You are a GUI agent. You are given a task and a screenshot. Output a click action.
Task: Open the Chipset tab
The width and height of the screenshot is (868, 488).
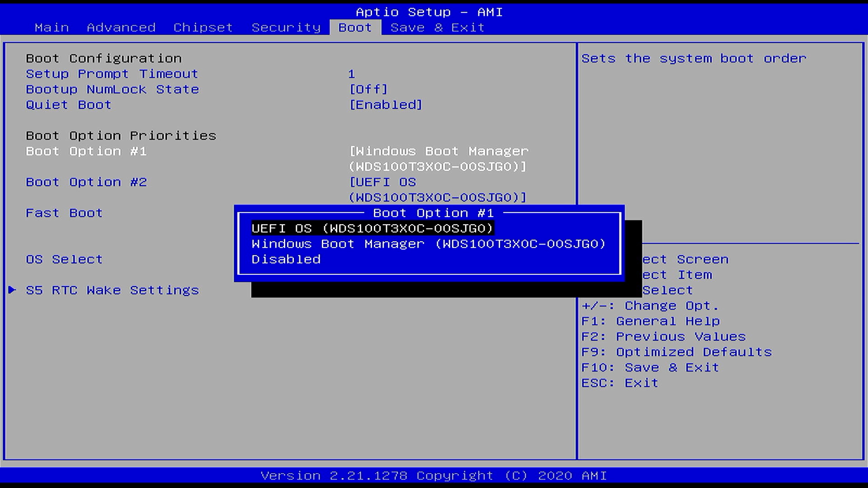pyautogui.click(x=203, y=28)
